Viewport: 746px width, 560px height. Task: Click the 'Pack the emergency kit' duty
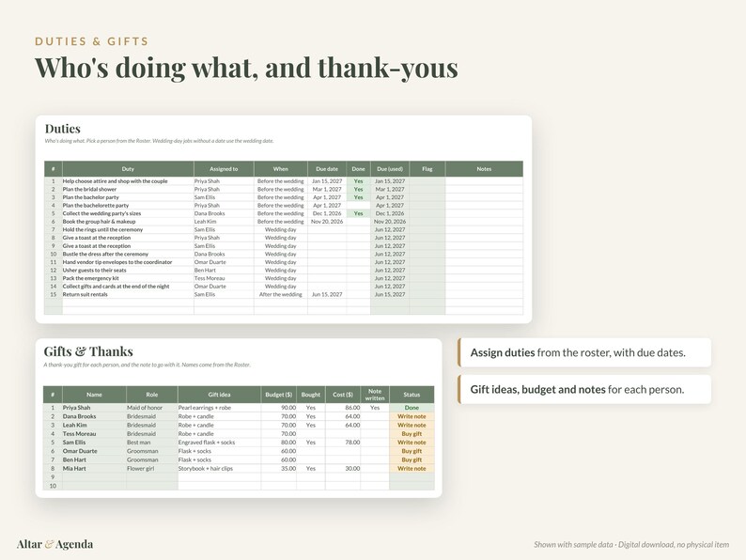[x=91, y=278]
